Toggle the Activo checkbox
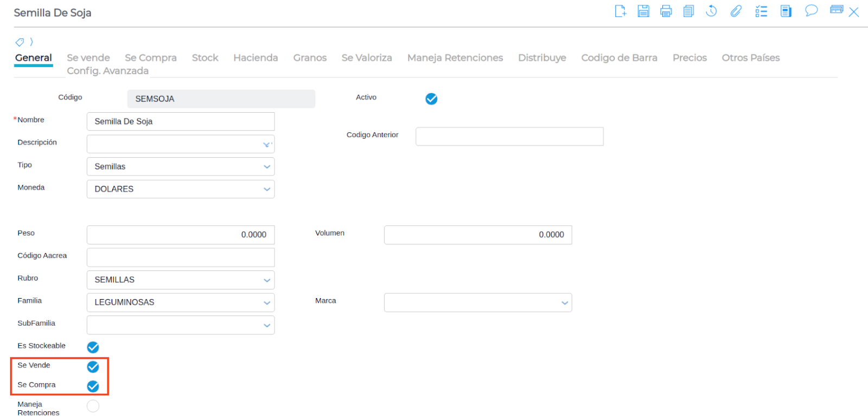The image size is (868, 420). (x=431, y=99)
